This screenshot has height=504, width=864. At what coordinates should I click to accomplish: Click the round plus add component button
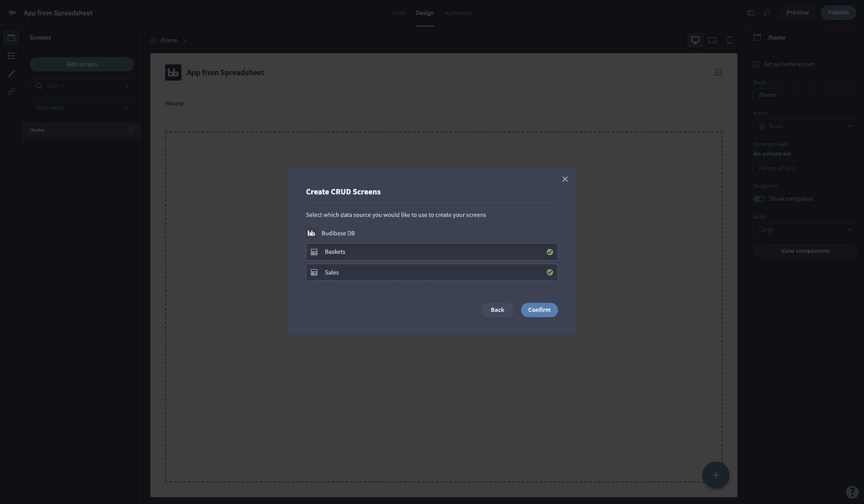(715, 475)
